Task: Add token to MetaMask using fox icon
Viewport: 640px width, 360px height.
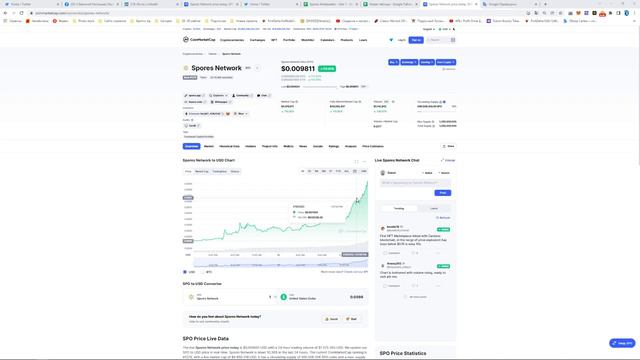Action: (x=228, y=113)
